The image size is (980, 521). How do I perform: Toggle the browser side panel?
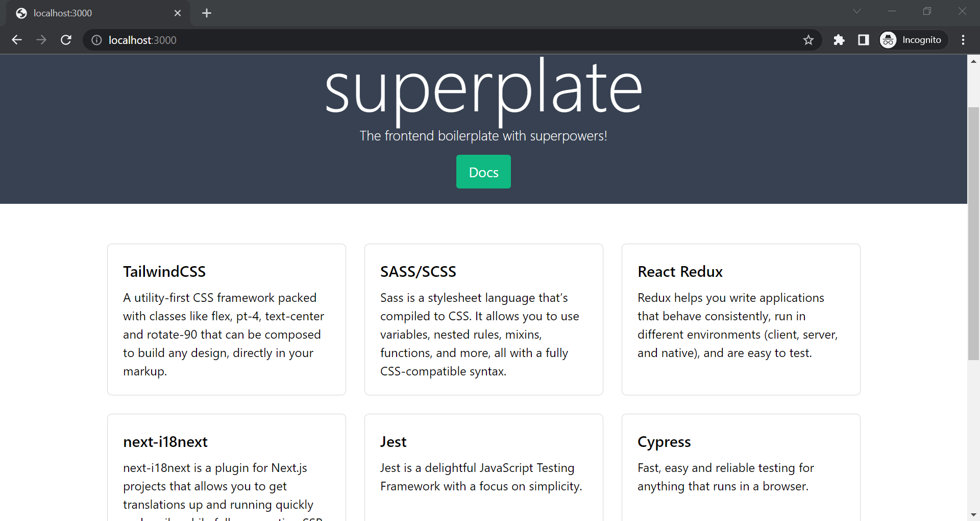(863, 40)
